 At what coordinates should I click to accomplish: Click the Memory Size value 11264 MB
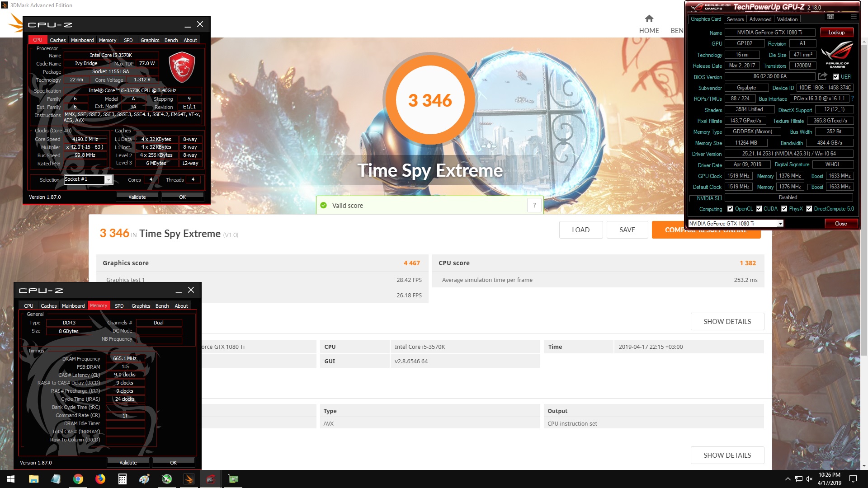[745, 143]
